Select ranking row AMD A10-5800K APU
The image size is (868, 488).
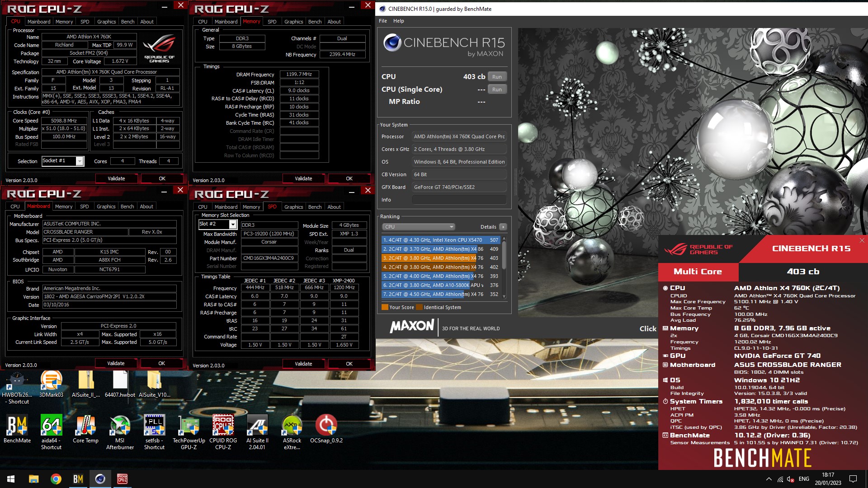click(x=441, y=285)
